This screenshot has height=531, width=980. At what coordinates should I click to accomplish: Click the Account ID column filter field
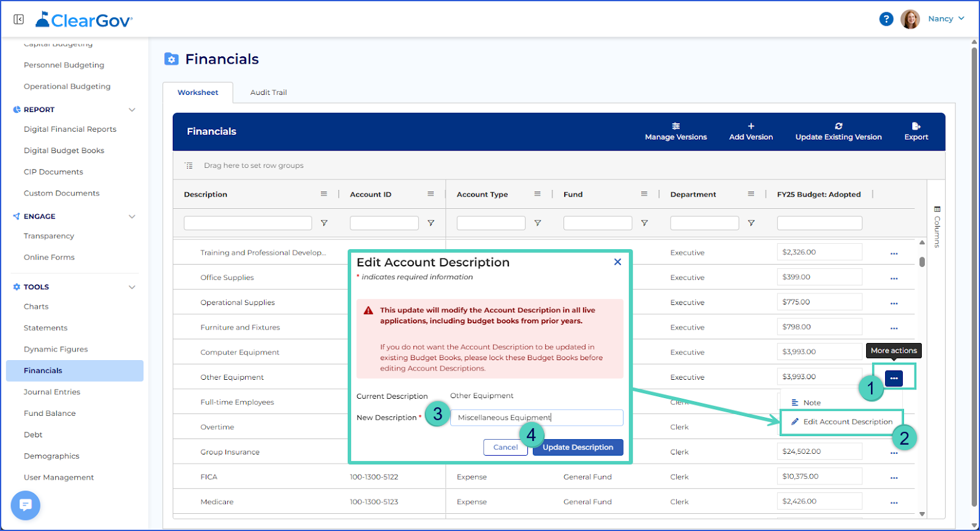(x=384, y=223)
